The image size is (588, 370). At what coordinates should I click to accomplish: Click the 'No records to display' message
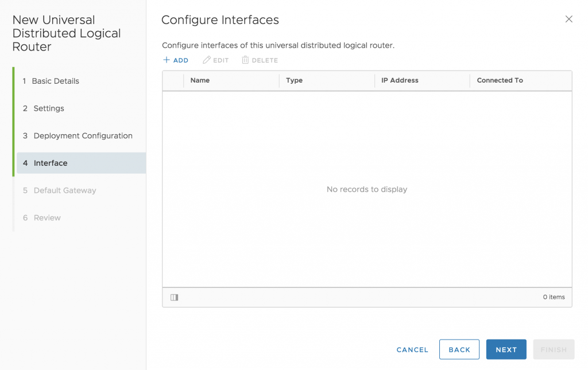367,189
